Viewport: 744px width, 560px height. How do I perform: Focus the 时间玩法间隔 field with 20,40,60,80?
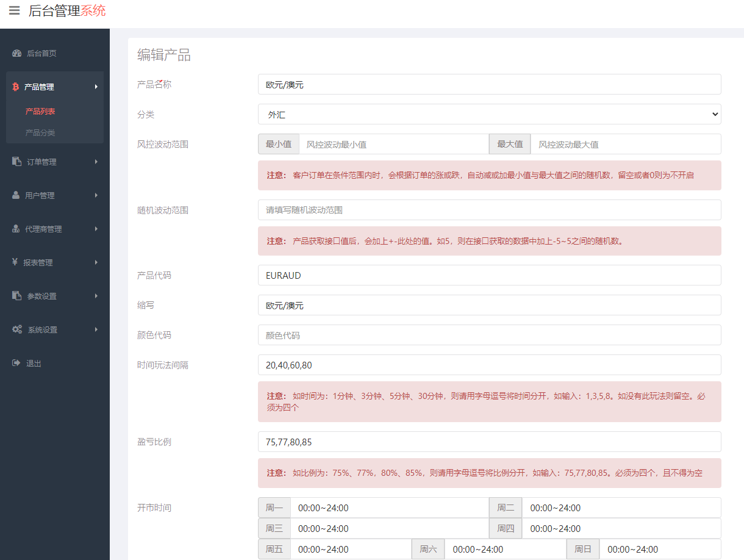click(489, 365)
